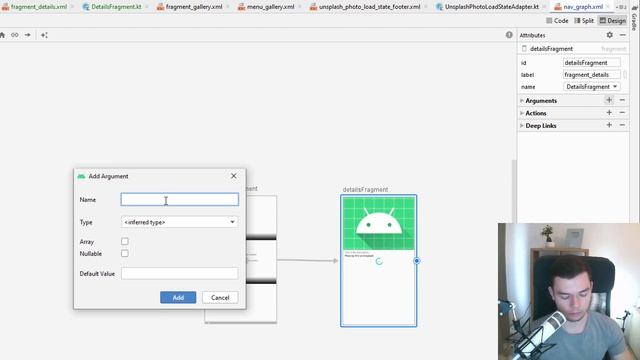Open the Type dropdown in Add Argument

click(x=180, y=222)
